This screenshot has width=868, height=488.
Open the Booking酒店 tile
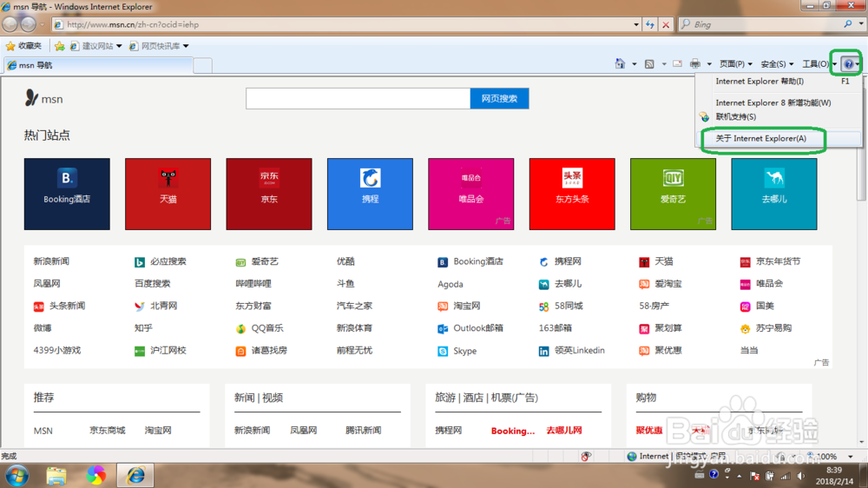(67, 194)
